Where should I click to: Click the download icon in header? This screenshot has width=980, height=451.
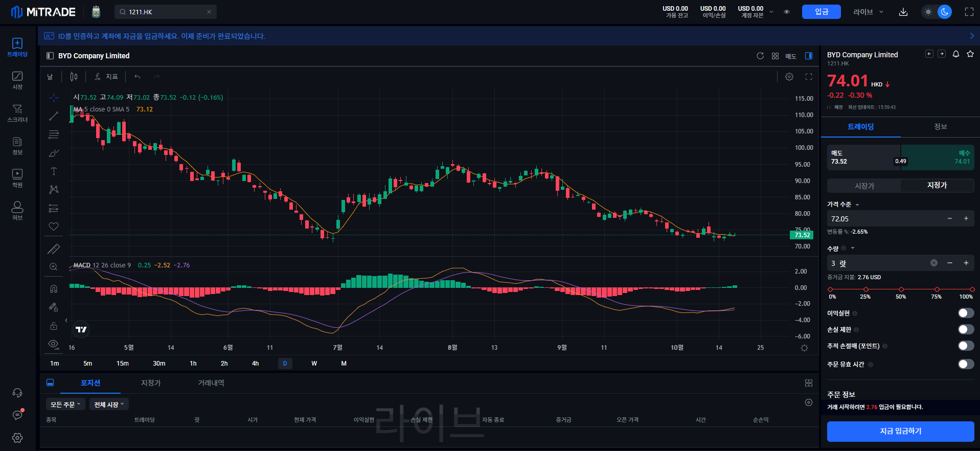click(903, 12)
